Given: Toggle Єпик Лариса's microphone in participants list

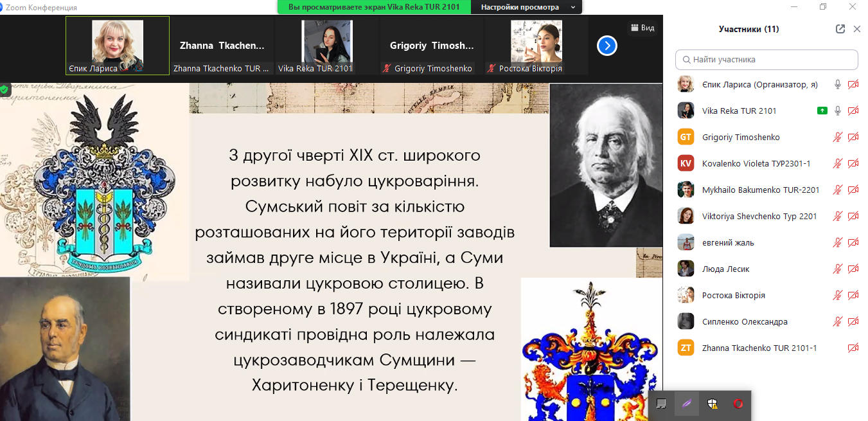Looking at the screenshot, I should [837, 84].
